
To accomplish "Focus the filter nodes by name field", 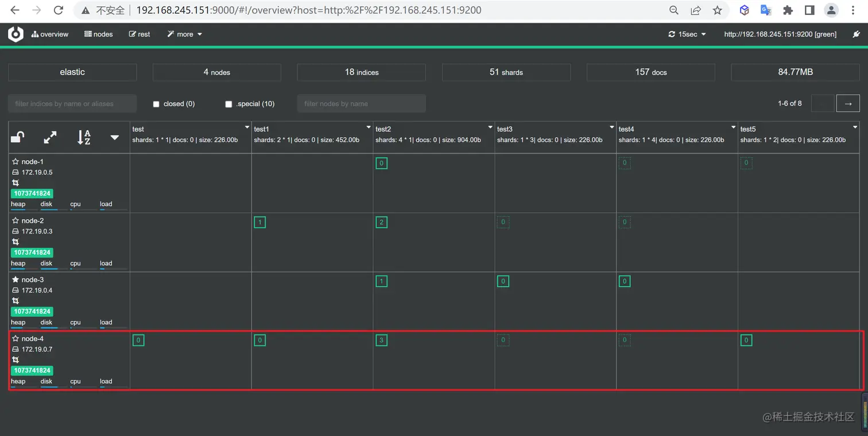I will pos(362,104).
